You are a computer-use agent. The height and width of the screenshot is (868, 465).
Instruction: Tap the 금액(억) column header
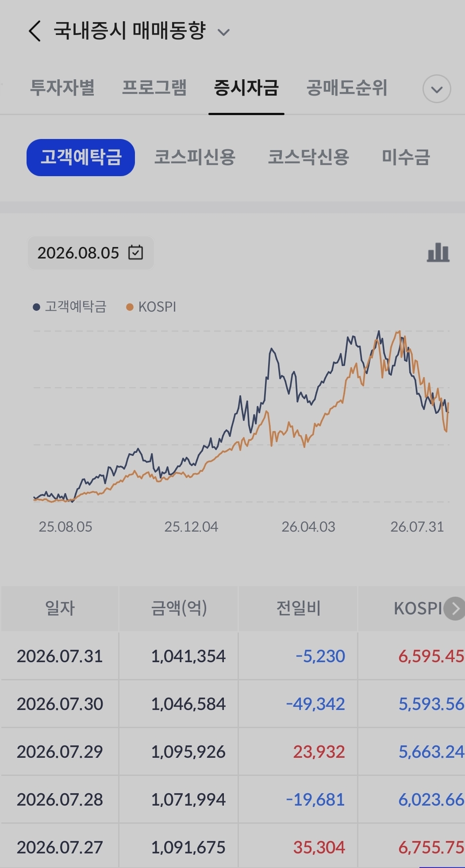point(179,609)
